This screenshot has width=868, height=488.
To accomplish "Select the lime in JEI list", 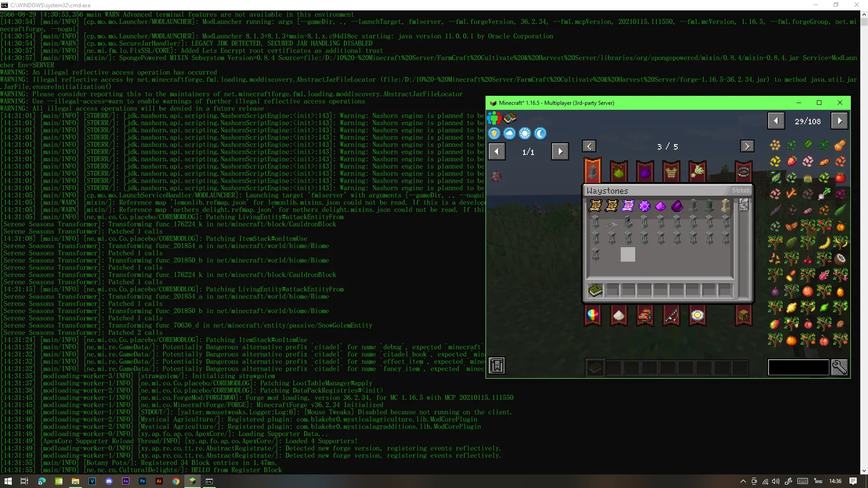I will 824,308.
